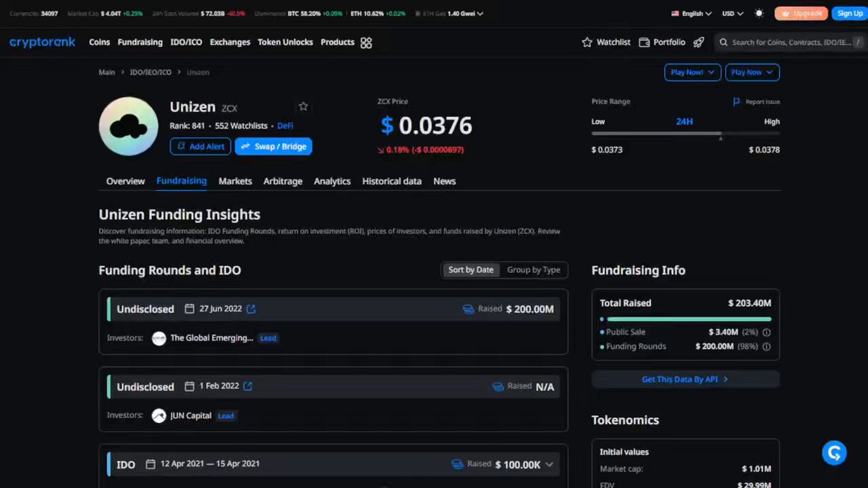Go to IDO/IEO/ICO breadcrumb link
Screen dimensions: 868x488
tap(151, 72)
